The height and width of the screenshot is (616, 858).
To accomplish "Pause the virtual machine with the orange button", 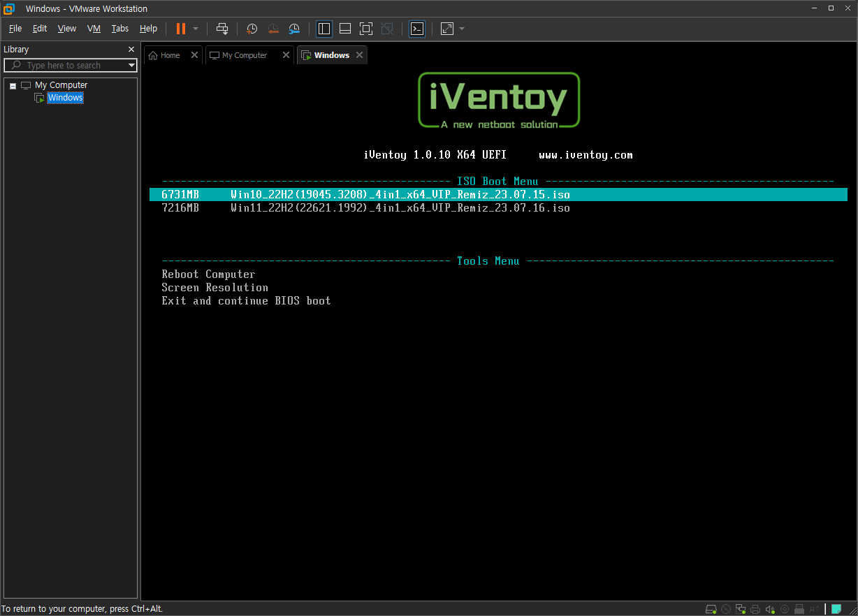I will (x=181, y=29).
